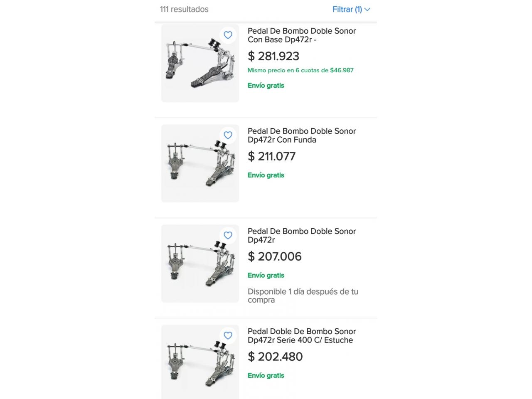View thumbnail of the $202.480 double pedal

coord(200,362)
